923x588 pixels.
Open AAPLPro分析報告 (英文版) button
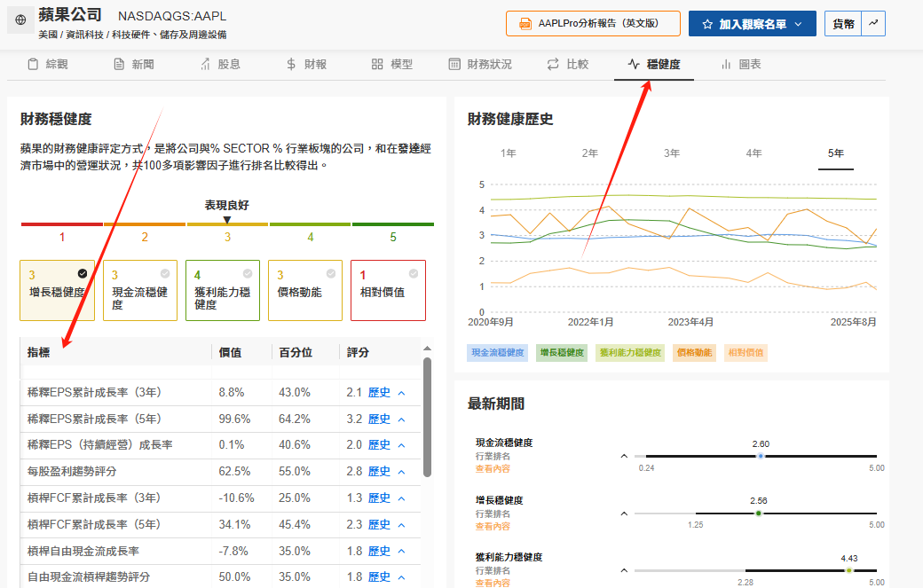coord(593,24)
